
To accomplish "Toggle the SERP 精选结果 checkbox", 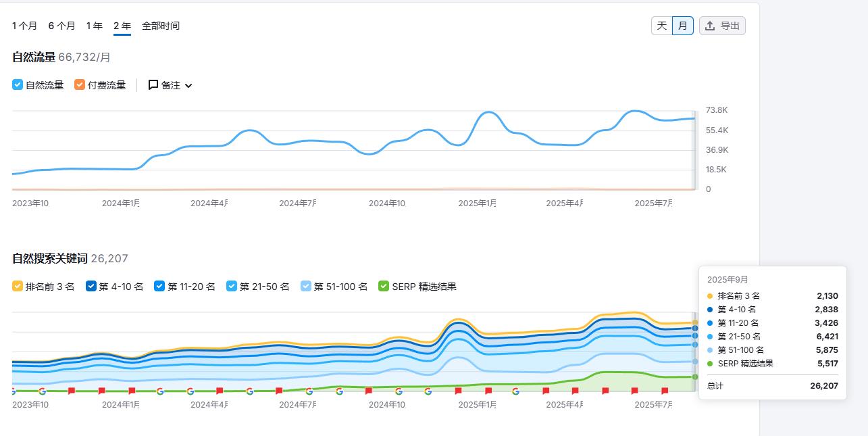I will tap(384, 287).
